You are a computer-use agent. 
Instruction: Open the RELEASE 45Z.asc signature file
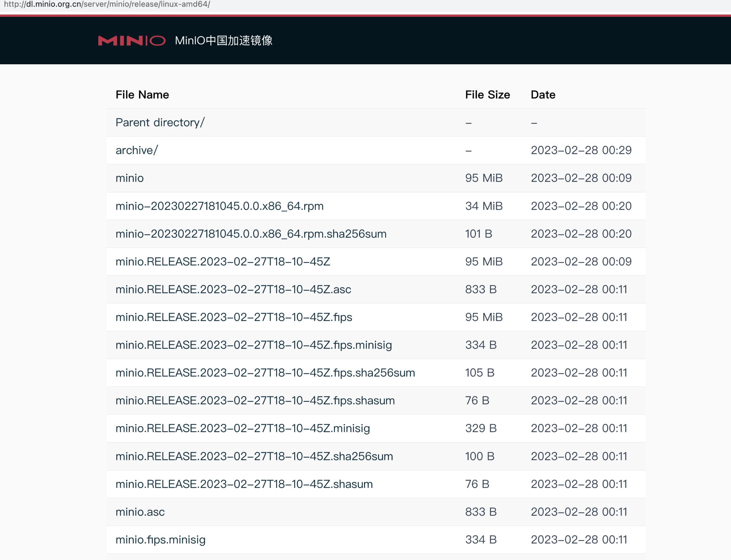tap(233, 289)
